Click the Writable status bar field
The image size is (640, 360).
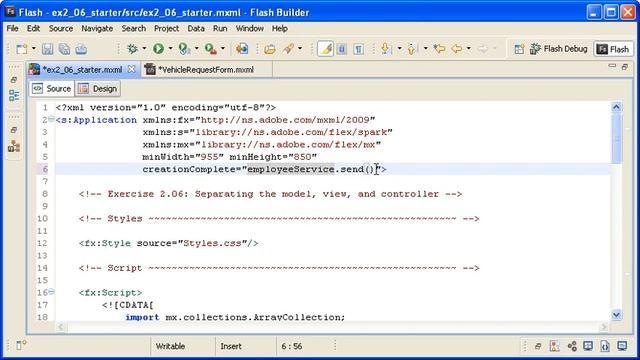point(170,346)
